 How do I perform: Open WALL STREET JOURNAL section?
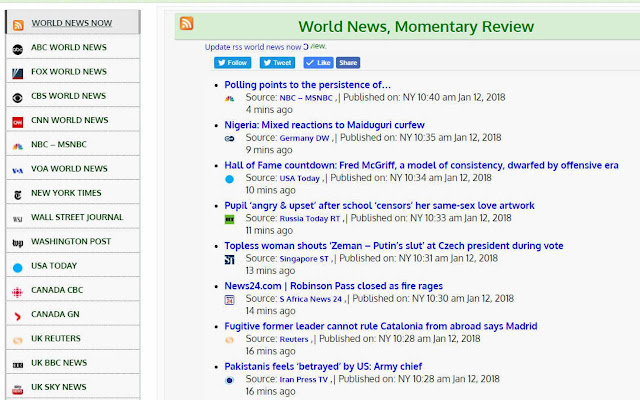[77, 217]
